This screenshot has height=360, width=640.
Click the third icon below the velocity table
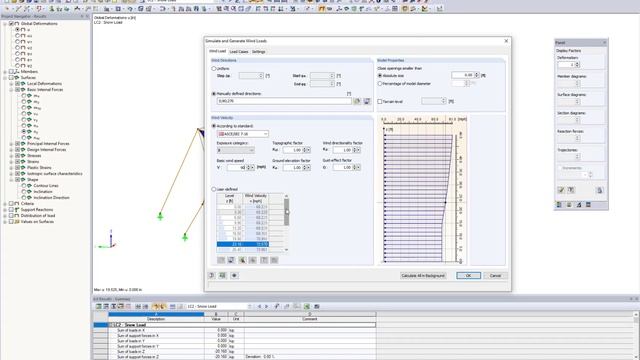[242, 260]
